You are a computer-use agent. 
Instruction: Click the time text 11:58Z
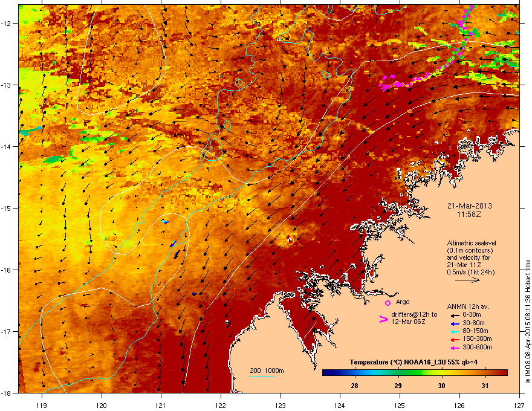point(469,215)
